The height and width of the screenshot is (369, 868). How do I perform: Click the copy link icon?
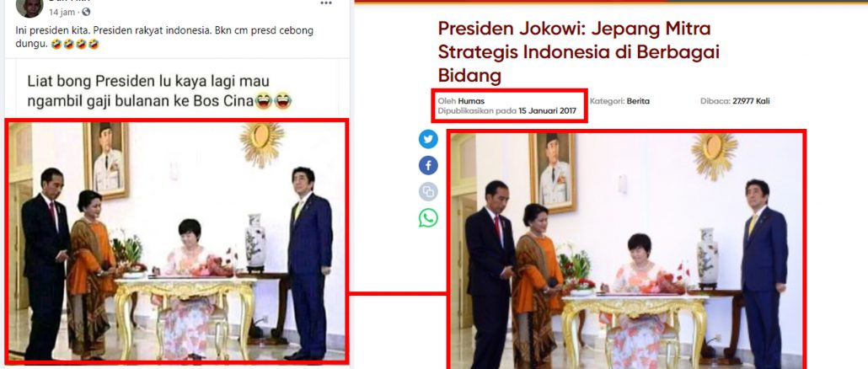[428, 191]
